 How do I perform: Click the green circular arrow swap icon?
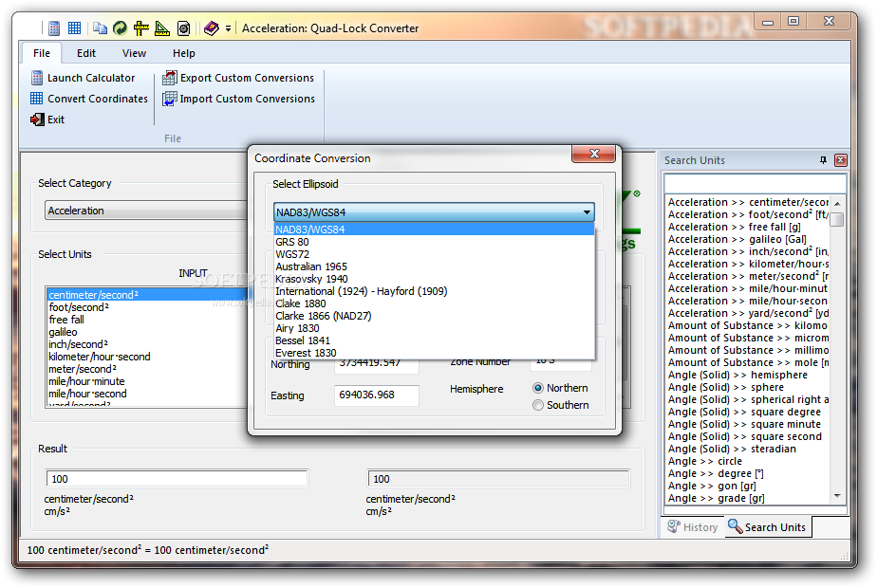pyautogui.click(x=120, y=28)
